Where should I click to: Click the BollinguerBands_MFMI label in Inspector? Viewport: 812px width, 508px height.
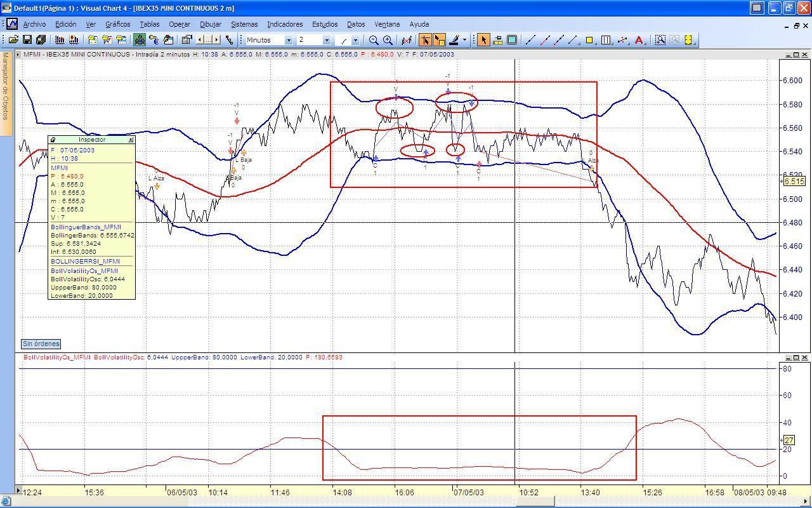point(86,227)
